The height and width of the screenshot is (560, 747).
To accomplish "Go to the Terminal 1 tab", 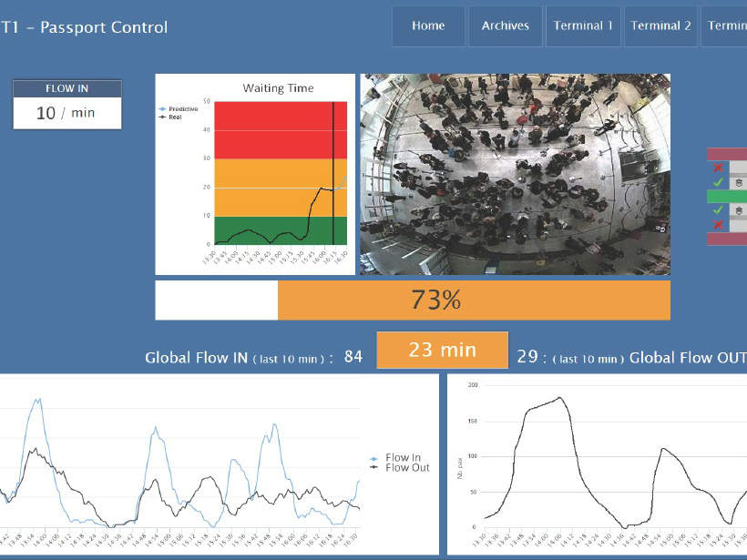I will [x=583, y=26].
